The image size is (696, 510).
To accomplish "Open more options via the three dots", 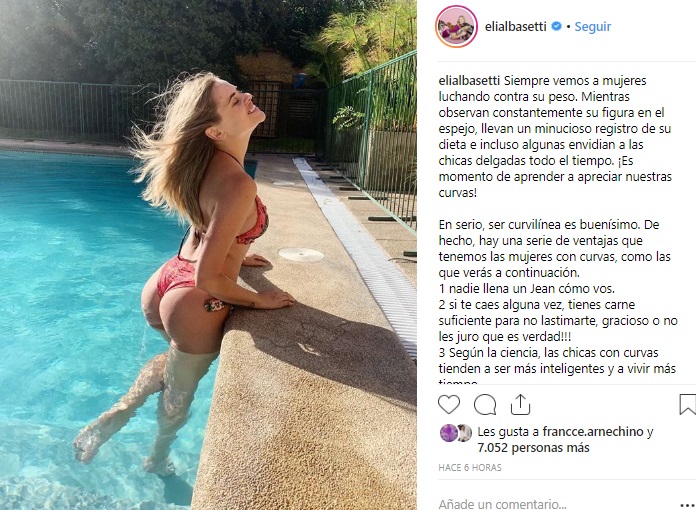I will coord(688,505).
